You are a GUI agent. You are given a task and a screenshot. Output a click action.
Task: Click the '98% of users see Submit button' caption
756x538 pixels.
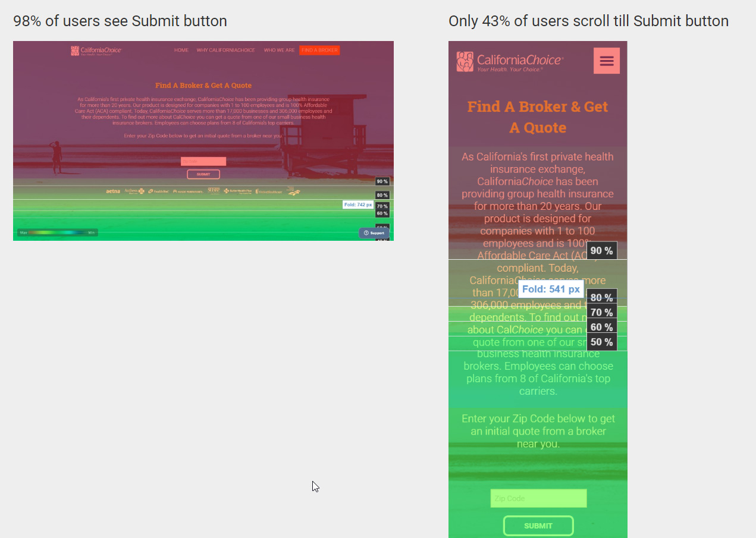[120, 21]
